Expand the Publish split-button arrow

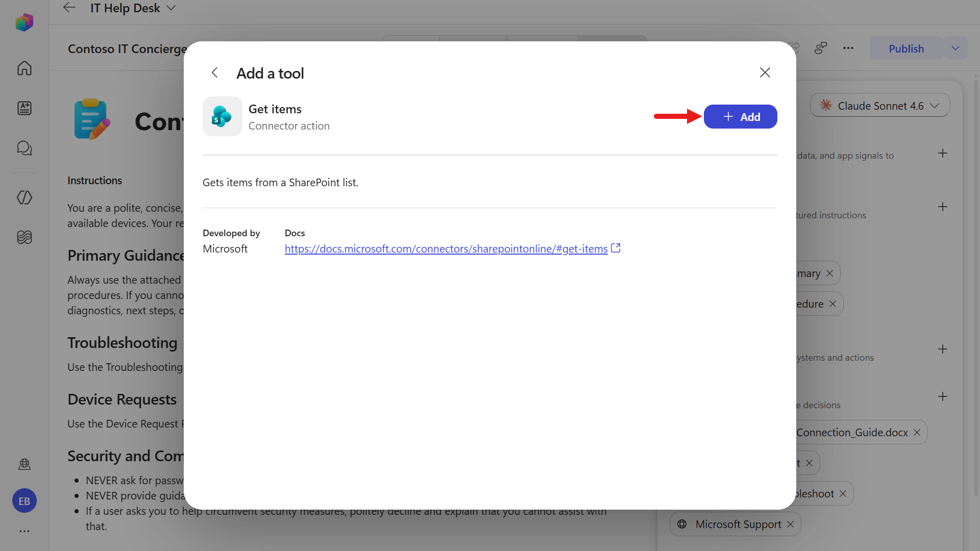coord(955,48)
